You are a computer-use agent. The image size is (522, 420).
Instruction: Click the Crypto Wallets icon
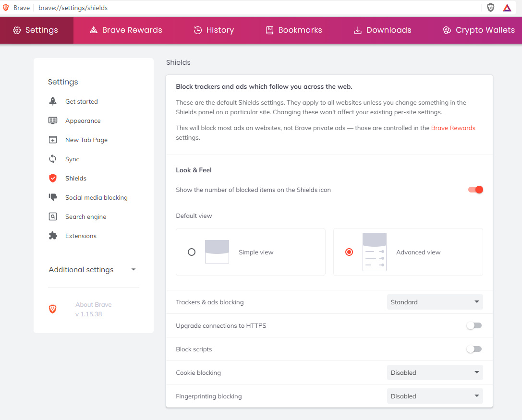point(447,30)
